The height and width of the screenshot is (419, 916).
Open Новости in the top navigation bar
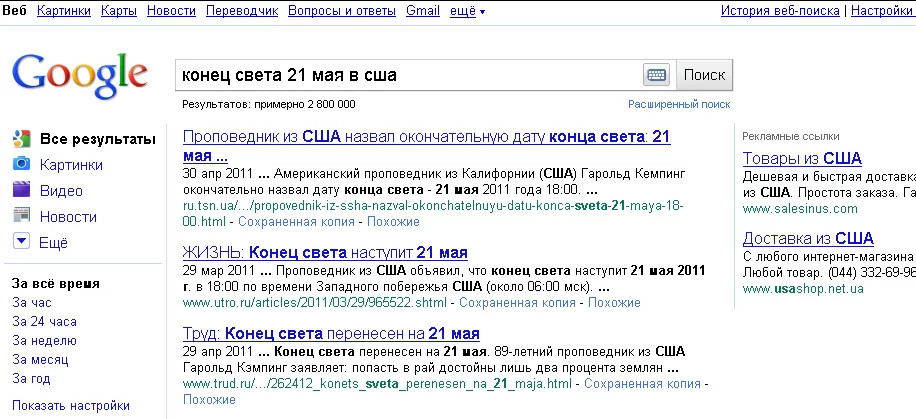tap(171, 11)
